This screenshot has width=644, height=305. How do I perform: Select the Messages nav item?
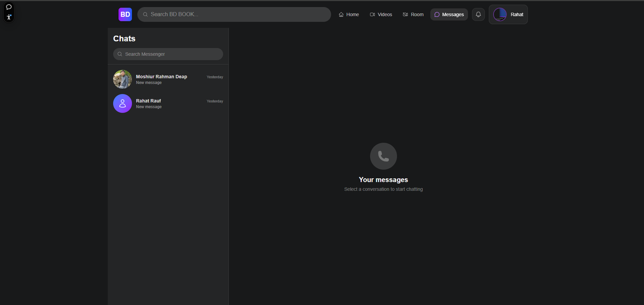(449, 15)
